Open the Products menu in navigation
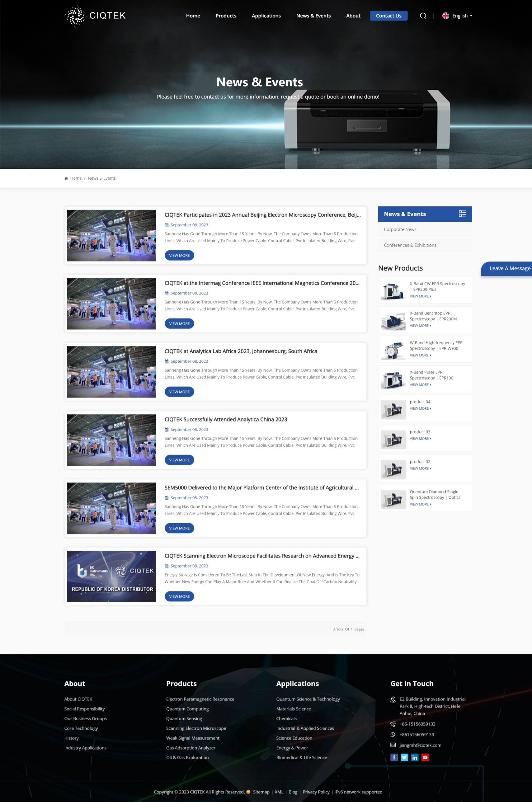 pyautogui.click(x=226, y=16)
